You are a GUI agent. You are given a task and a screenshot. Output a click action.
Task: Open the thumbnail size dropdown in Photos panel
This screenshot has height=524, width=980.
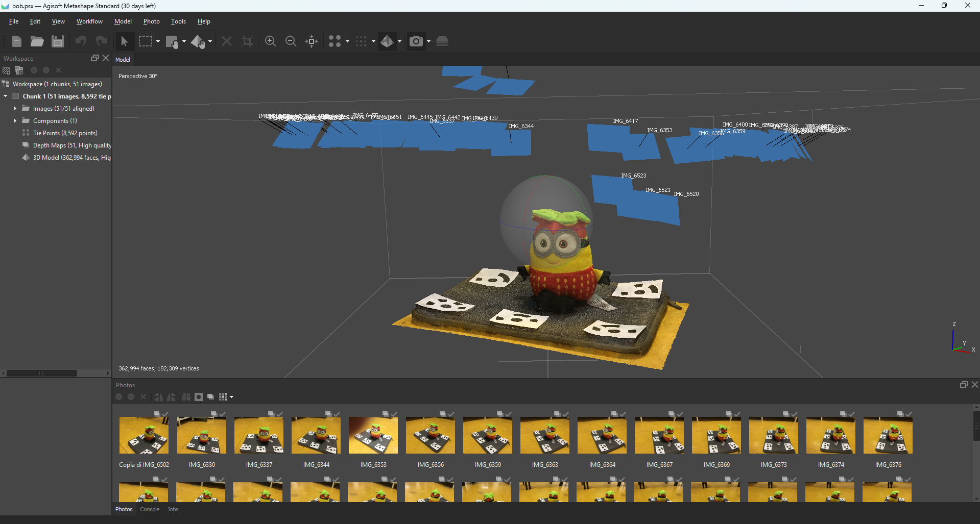[x=231, y=397]
